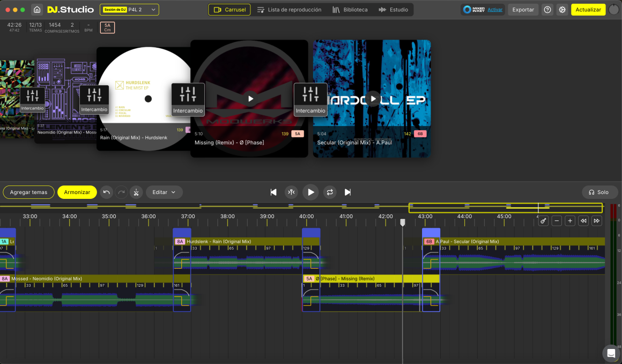Toggle loop playback mode
The image size is (622, 364).
330,192
